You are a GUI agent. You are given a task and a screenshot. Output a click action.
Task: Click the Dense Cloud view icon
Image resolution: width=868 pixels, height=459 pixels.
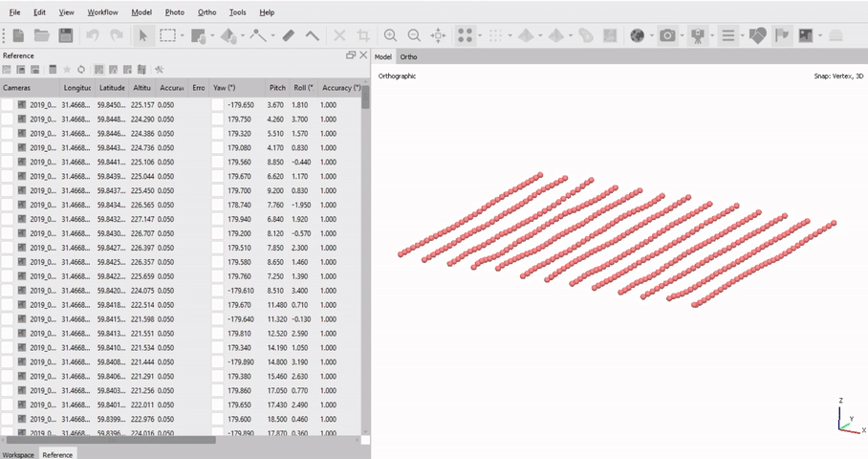click(495, 35)
